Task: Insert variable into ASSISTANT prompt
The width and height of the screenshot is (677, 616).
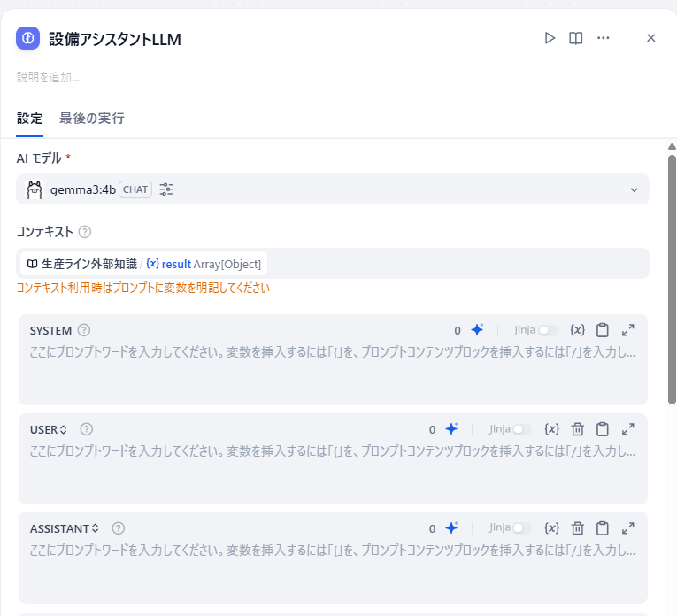Action: (552, 528)
